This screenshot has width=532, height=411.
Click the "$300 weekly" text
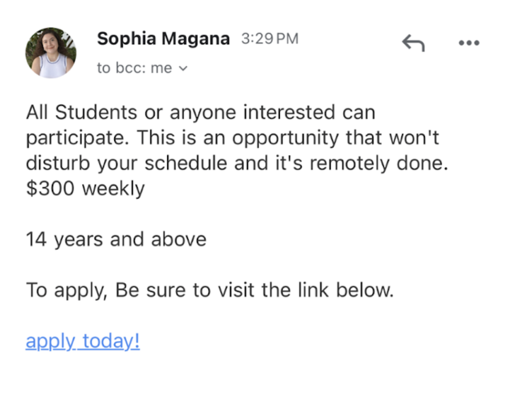(85, 188)
